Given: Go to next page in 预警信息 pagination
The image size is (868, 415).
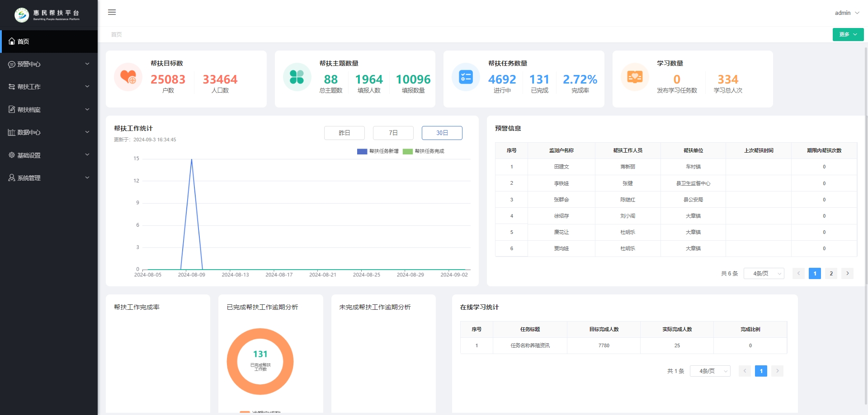Looking at the screenshot, I should pyautogui.click(x=847, y=273).
